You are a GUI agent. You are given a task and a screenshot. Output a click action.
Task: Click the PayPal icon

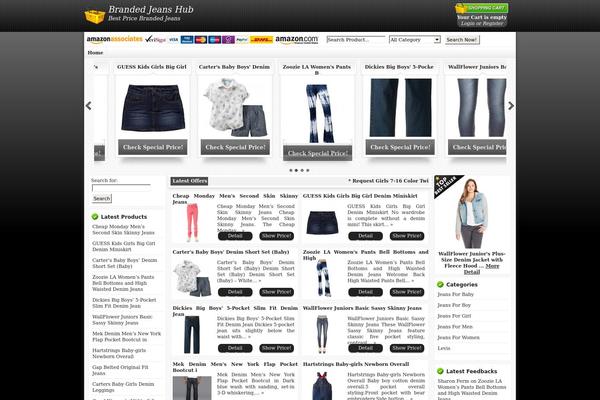click(x=242, y=40)
